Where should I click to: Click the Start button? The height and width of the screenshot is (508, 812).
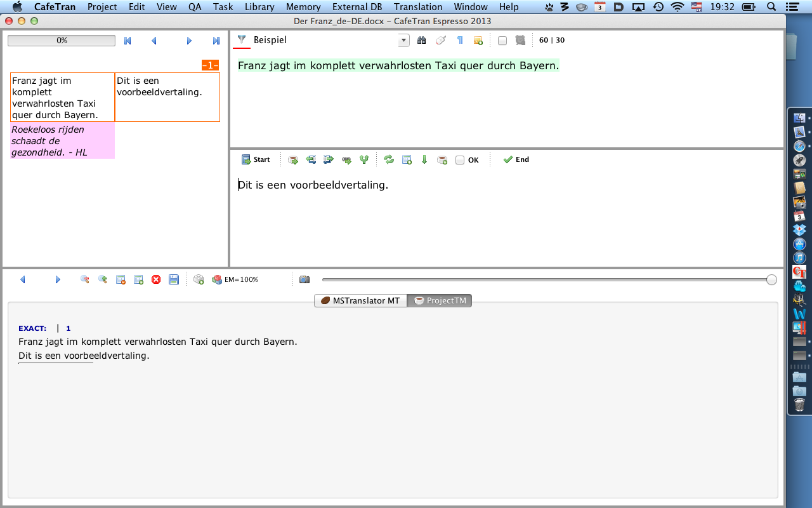[x=256, y=160]
